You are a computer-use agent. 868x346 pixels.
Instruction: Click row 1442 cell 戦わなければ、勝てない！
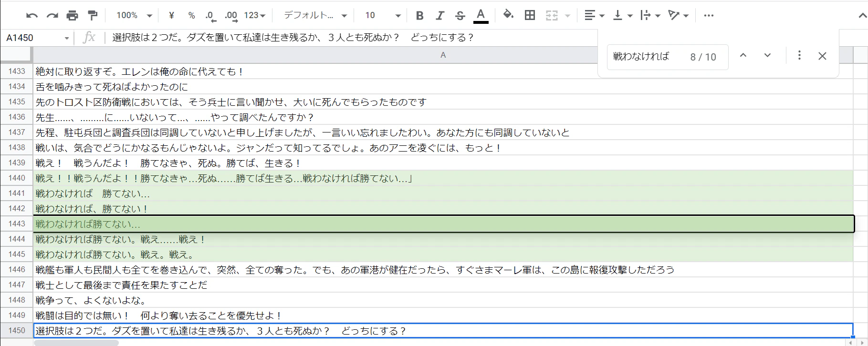point(443,209)
